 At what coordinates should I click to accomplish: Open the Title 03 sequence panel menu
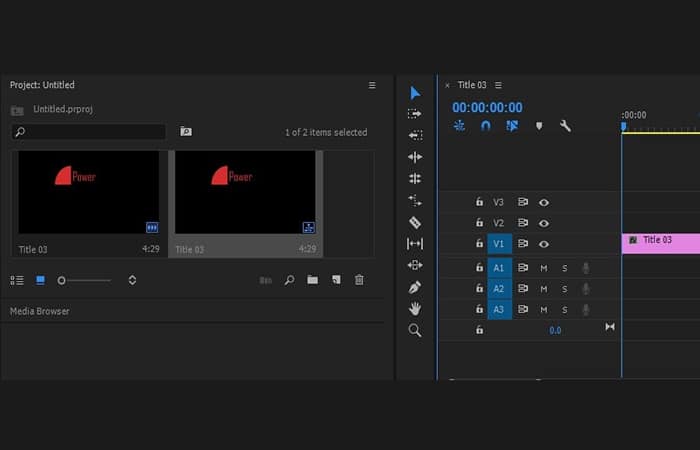coord(498,86)
